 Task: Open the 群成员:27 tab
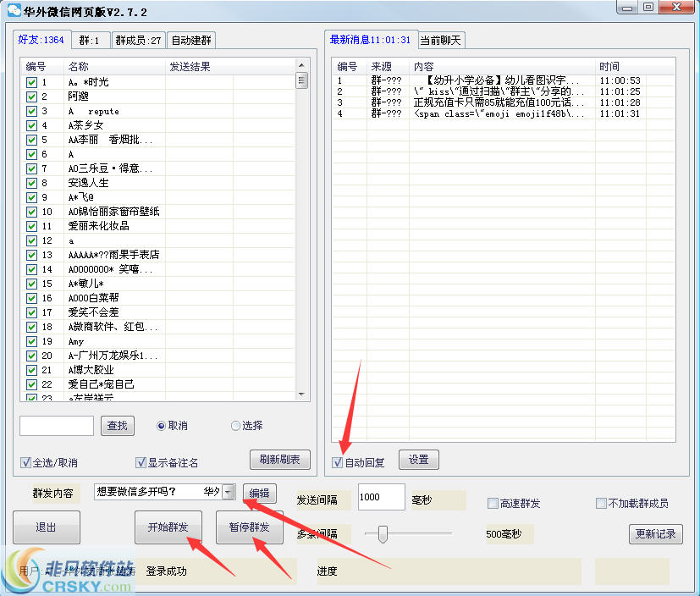(x=139, y=40)
